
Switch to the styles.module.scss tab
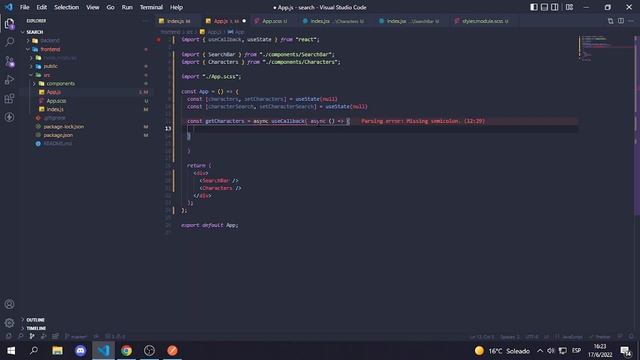click(483, 21)
